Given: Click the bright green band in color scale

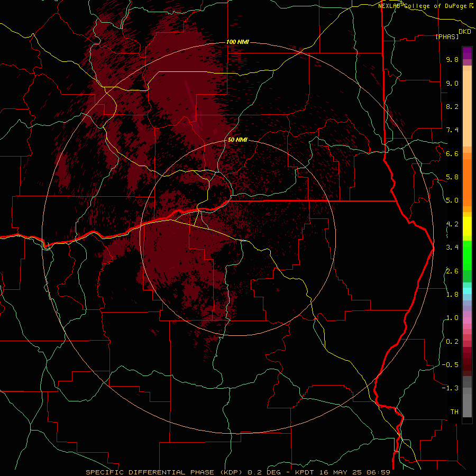Looking at the screenshot, I should coord(467,255).
